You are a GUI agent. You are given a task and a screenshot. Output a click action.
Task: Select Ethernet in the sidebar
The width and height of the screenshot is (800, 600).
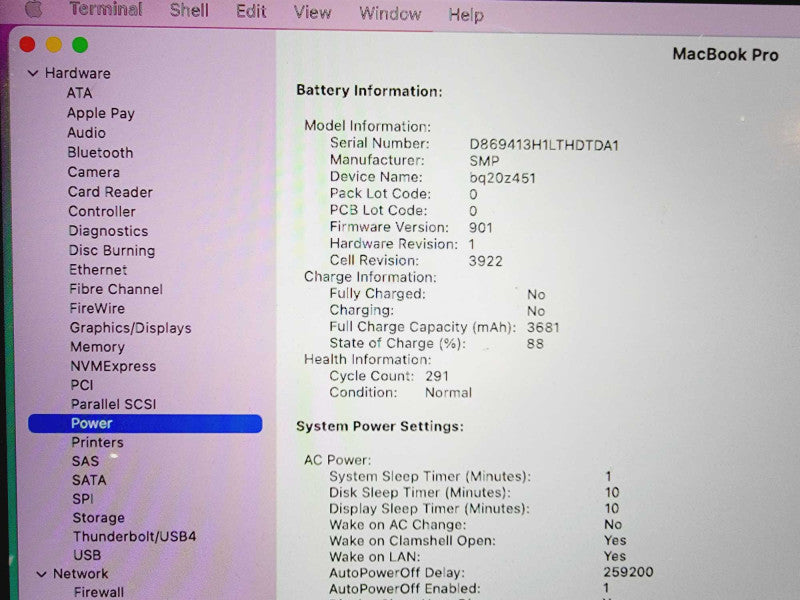[x=98, y=269]
